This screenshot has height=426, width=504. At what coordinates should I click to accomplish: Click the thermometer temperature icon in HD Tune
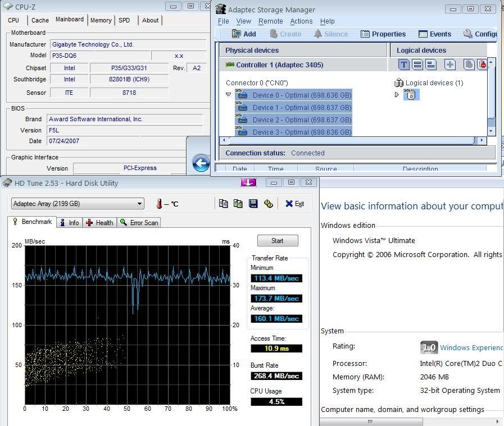click(x=159, y=204)
